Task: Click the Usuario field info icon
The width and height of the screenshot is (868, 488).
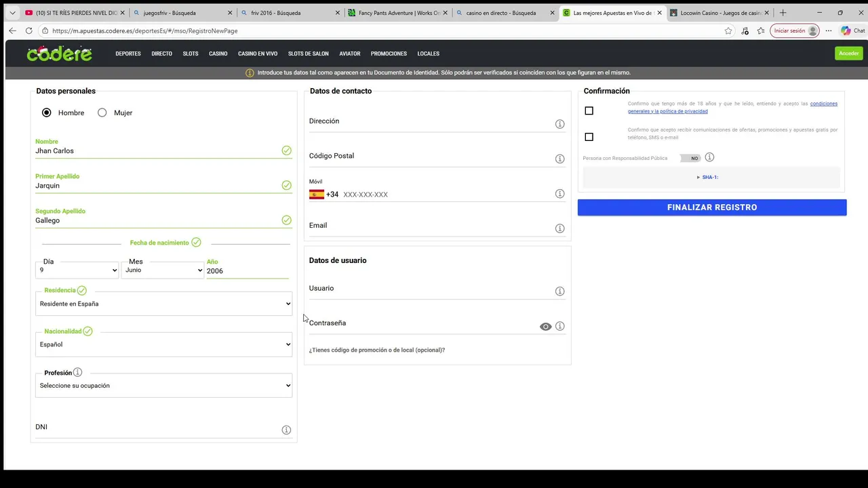Action: pos(559,291)
